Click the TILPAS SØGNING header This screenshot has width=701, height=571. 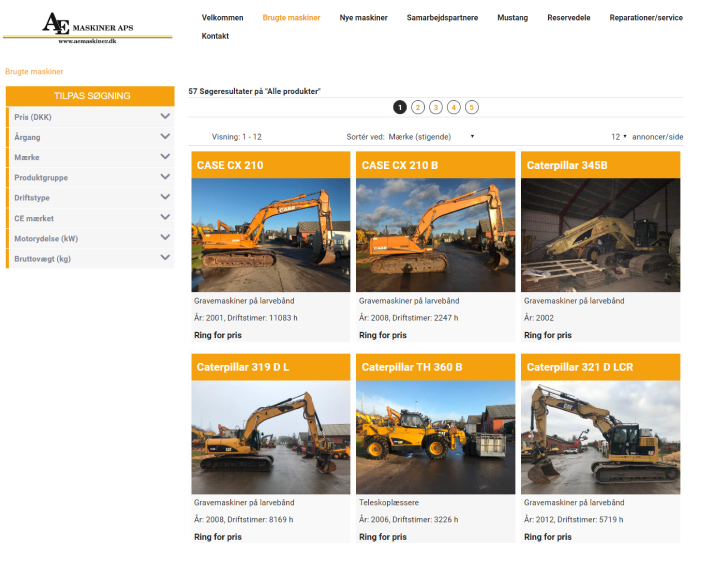90,96
